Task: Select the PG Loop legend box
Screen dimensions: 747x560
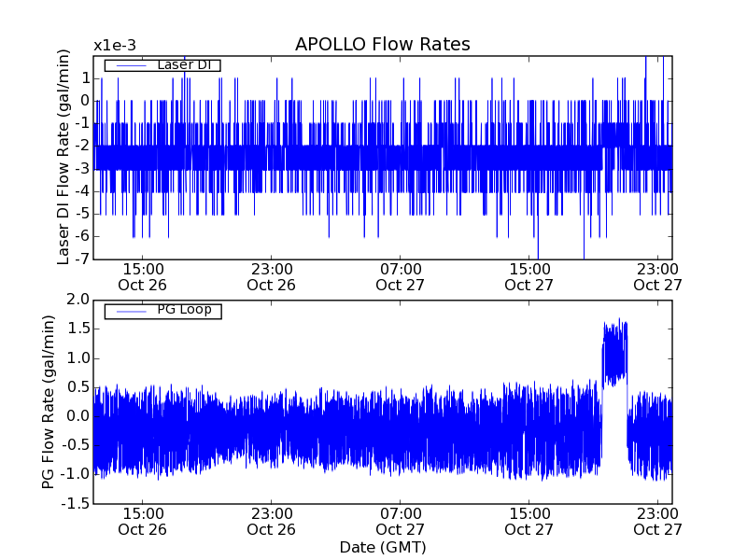Action: (x=162, y=311)
